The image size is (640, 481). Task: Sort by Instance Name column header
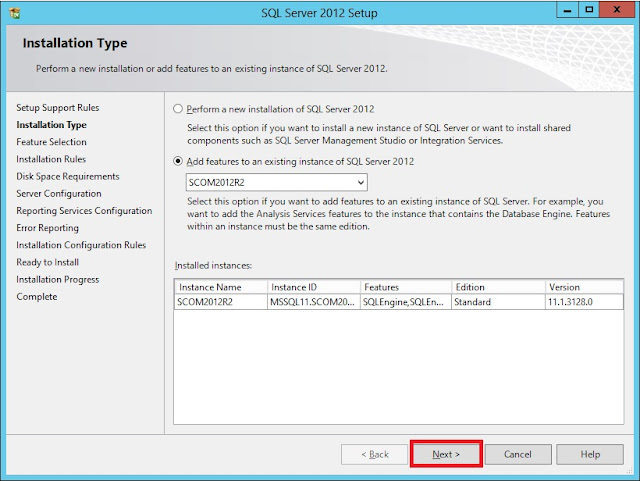(x=220, y=287)
